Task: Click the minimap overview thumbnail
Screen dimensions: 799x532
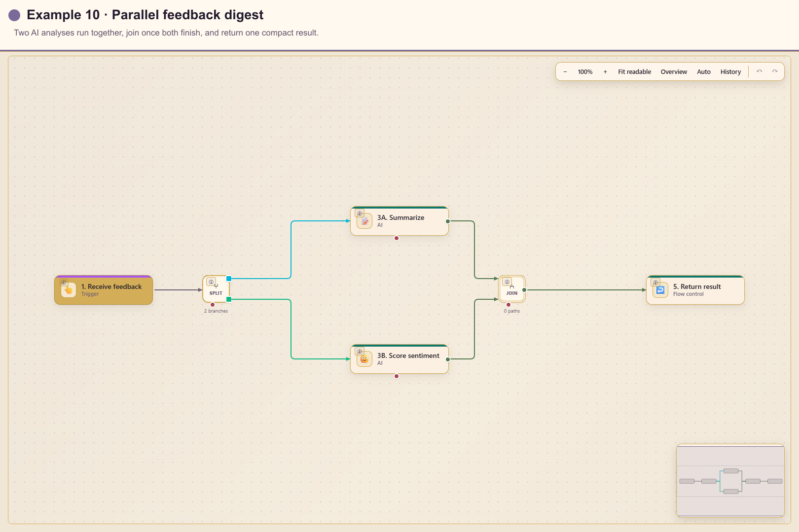Action: (x=730, y=481)
